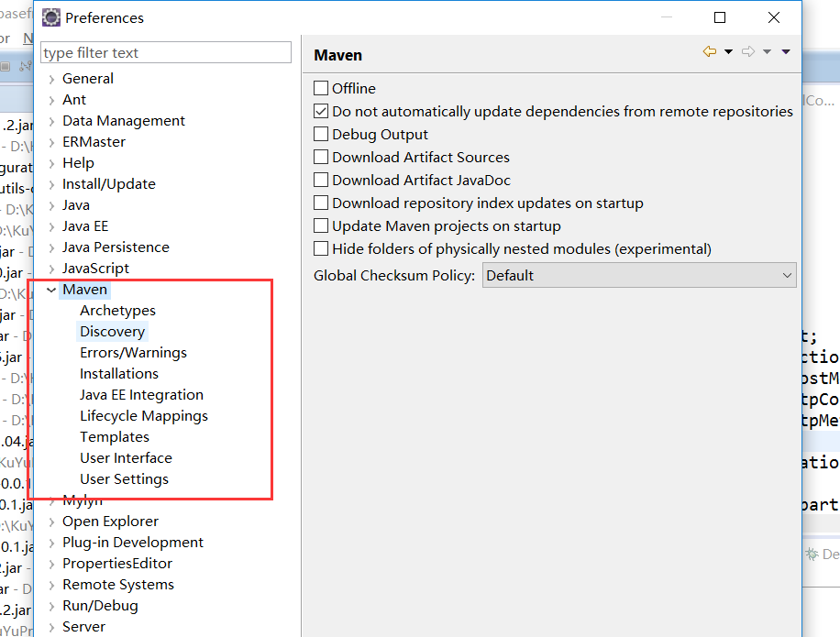Image resolution: width=840 pixels, height=637 pixels.
Task: Click the Preferences window icon
Action: [50, 17]
